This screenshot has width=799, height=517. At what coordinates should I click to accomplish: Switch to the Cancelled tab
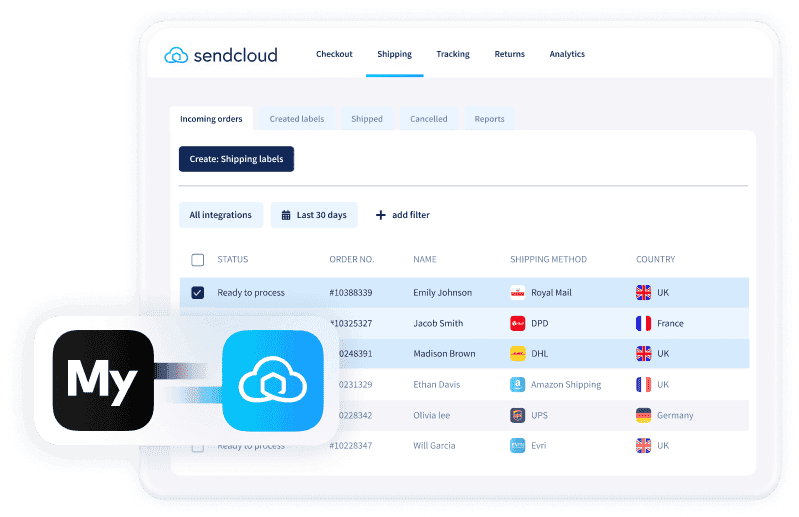point(429,119)
